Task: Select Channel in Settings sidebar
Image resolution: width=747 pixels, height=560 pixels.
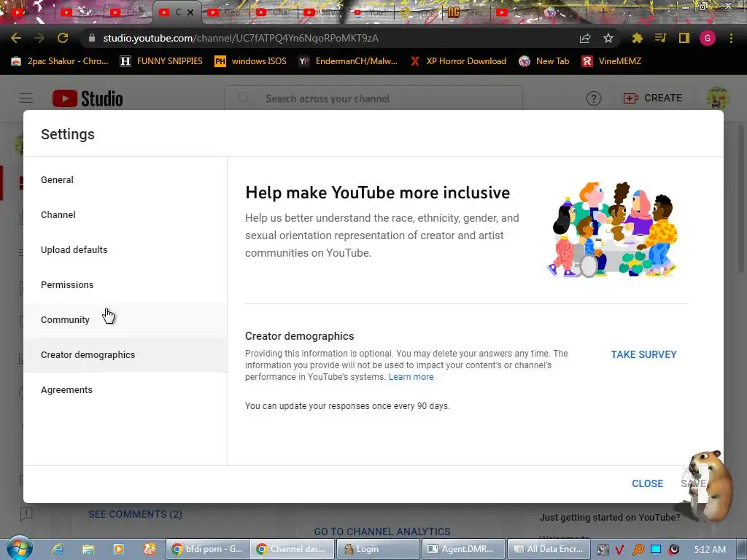Action: (x=125, y=215)
